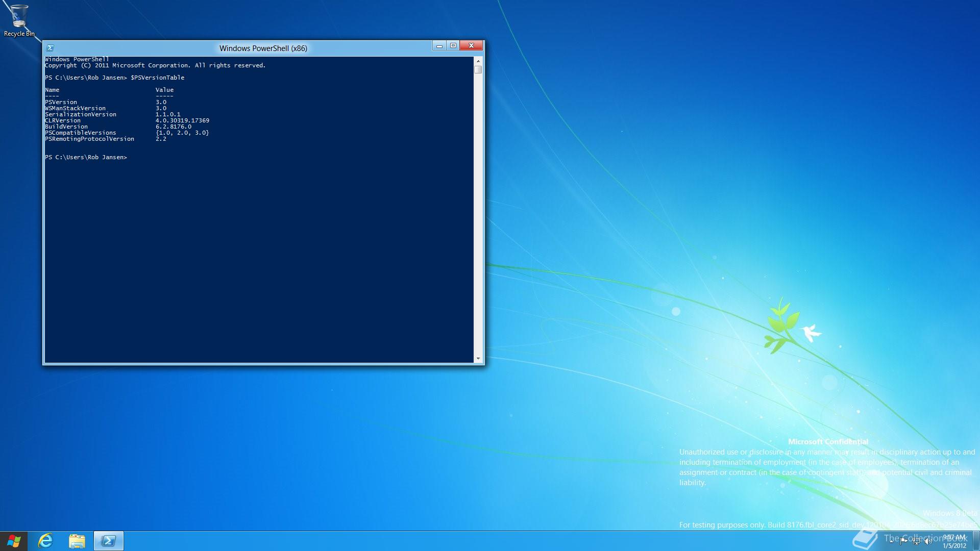The width and height of the screenshot is (980, 551).
Task: Click the console scrollbar up arrow
Action: coord(478,61)
